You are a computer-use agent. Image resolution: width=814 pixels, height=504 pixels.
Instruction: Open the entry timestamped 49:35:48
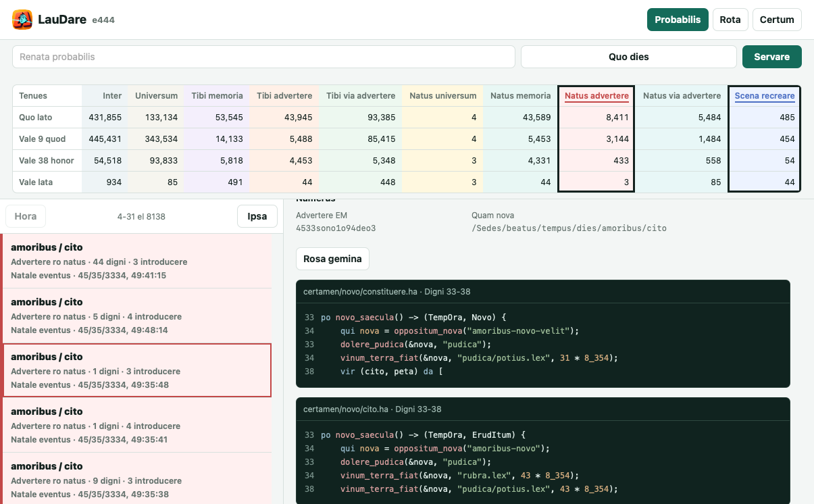tap(137, 370)
